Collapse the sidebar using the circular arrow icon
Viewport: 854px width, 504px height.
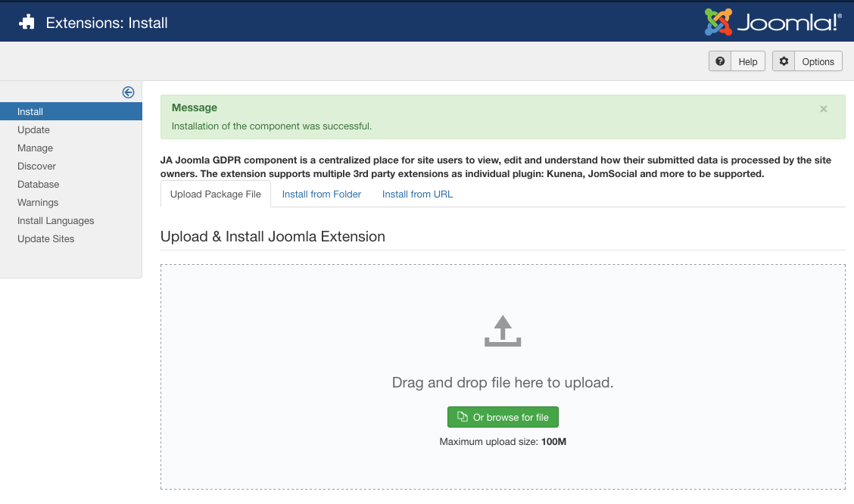click(x=128, y=92)
